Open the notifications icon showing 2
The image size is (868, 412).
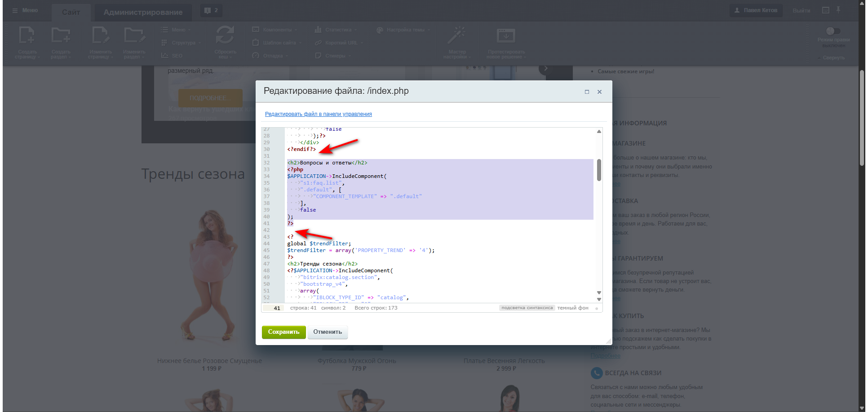coord(211,10)
